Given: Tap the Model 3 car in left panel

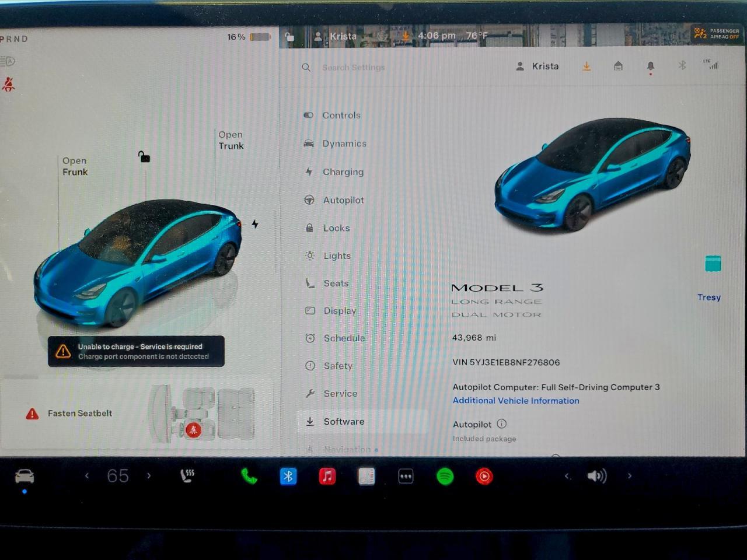Looking at the screenshot, I should click(x=138, y=262).
